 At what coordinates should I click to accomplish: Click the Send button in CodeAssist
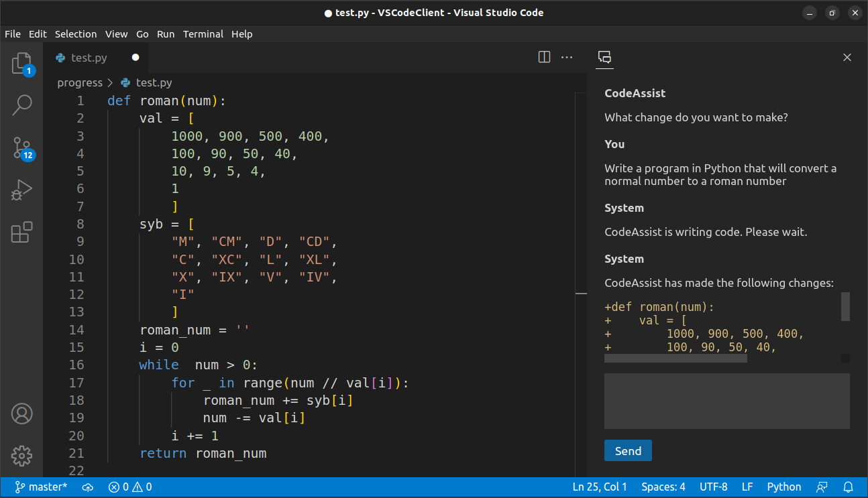(x=628, y=450)
